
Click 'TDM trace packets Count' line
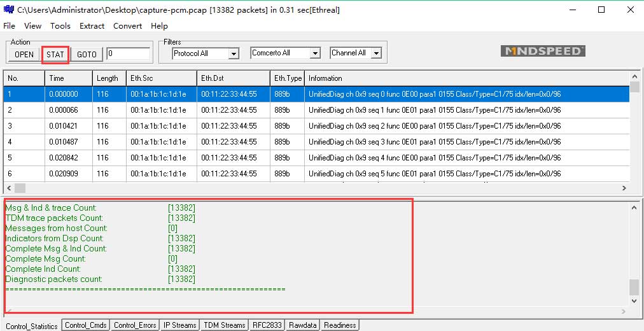(100, 218)
